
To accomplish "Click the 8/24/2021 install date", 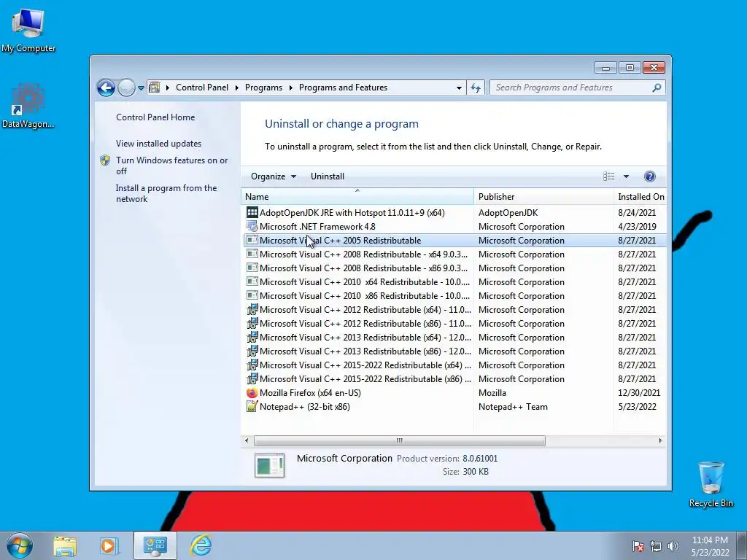I will pyautogui.click(x=637, y=213).
